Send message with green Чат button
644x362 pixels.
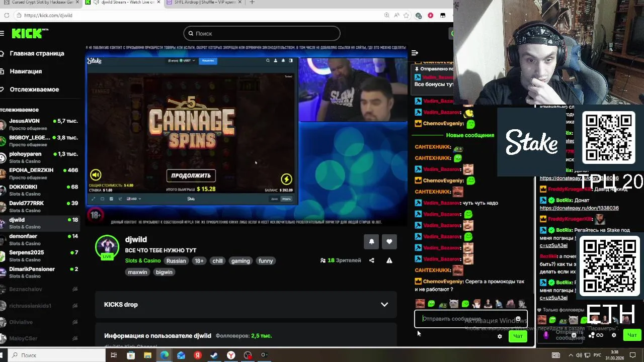point(518,336)
